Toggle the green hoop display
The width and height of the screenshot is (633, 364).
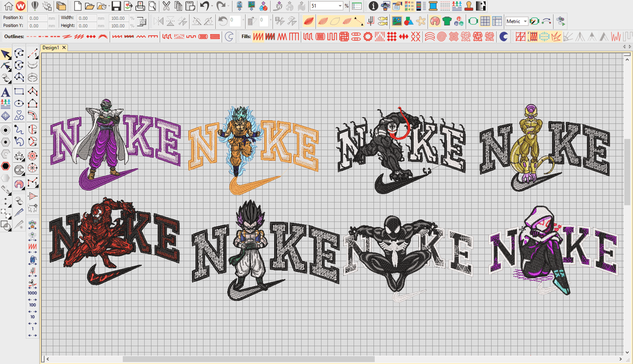[x=473, y=21]
